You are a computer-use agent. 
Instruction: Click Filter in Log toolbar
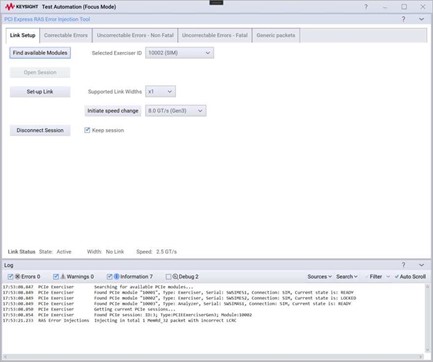(376, 277)
